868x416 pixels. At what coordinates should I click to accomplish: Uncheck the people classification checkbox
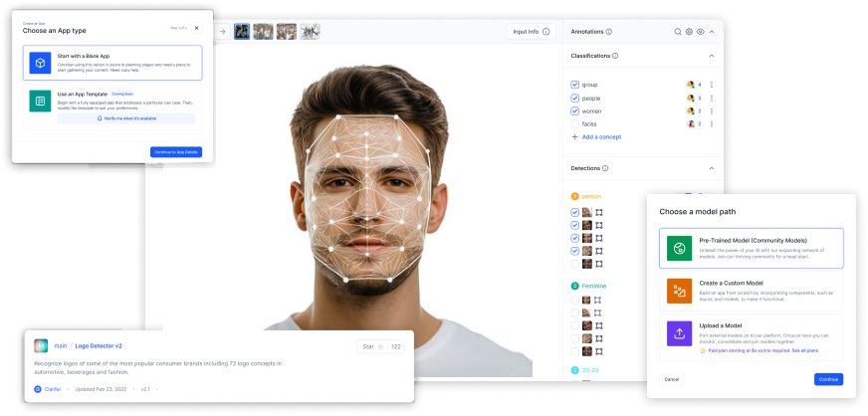click(574, 98)
